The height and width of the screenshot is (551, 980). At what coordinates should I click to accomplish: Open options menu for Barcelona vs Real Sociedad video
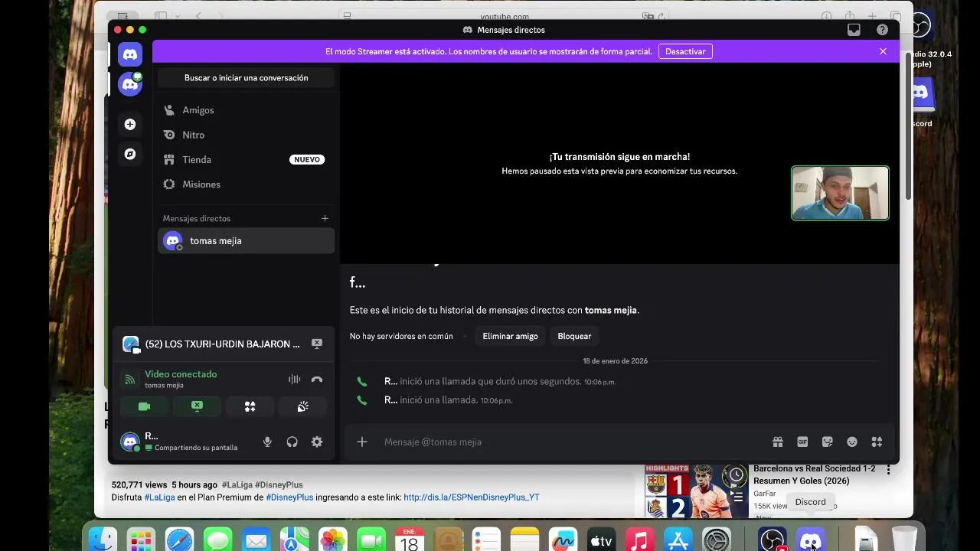coord(888,470)
